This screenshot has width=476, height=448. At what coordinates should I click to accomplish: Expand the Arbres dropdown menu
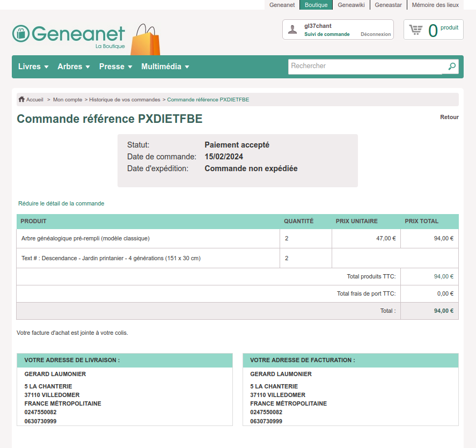(74, 67)
